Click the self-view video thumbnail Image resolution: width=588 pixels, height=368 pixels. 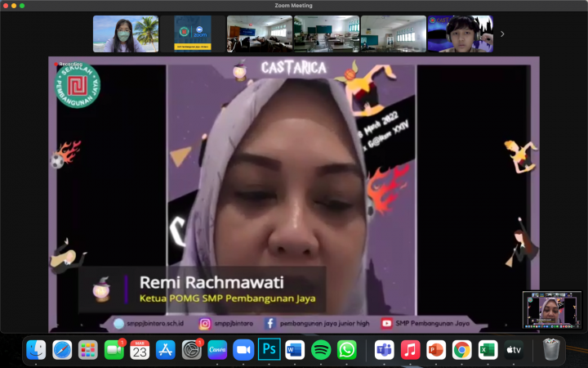pos(552,311)
